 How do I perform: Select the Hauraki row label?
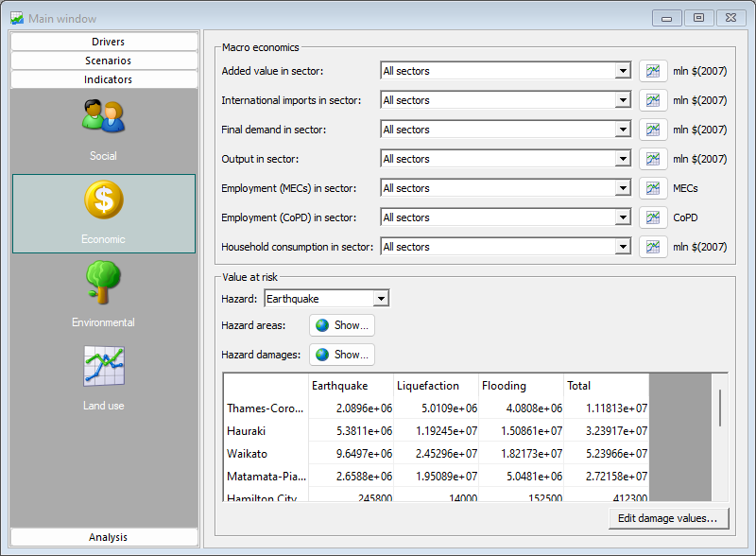coord(266,431)
